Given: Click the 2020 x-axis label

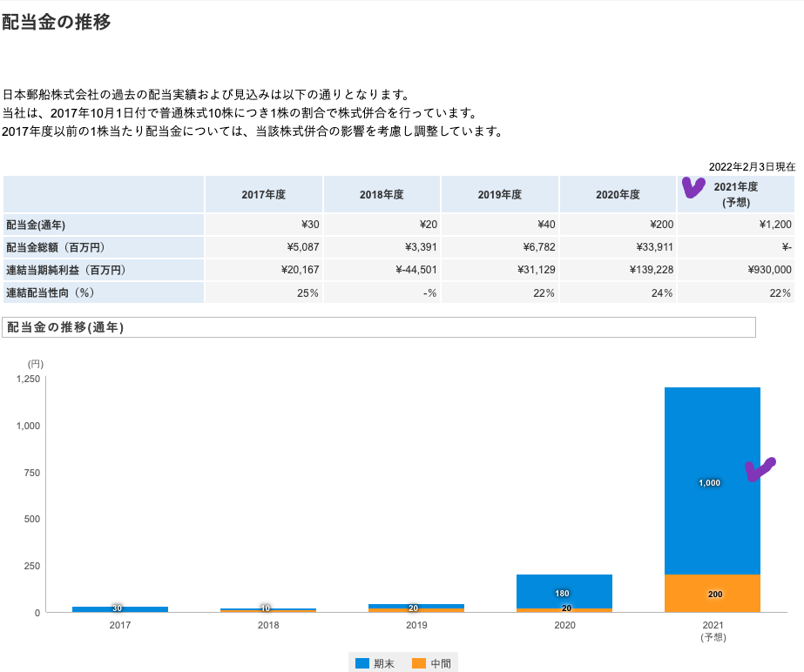Looking at the screenshot, I should [564, 625].
